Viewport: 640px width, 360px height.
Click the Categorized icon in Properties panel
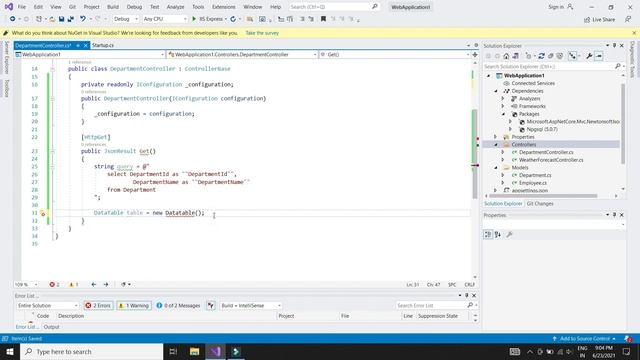pyautogui.click(x=488, y=234)
